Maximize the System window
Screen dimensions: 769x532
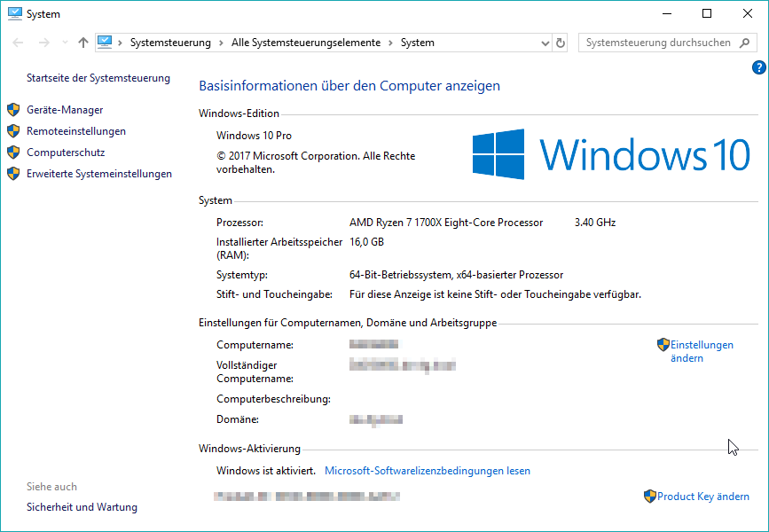707,13
